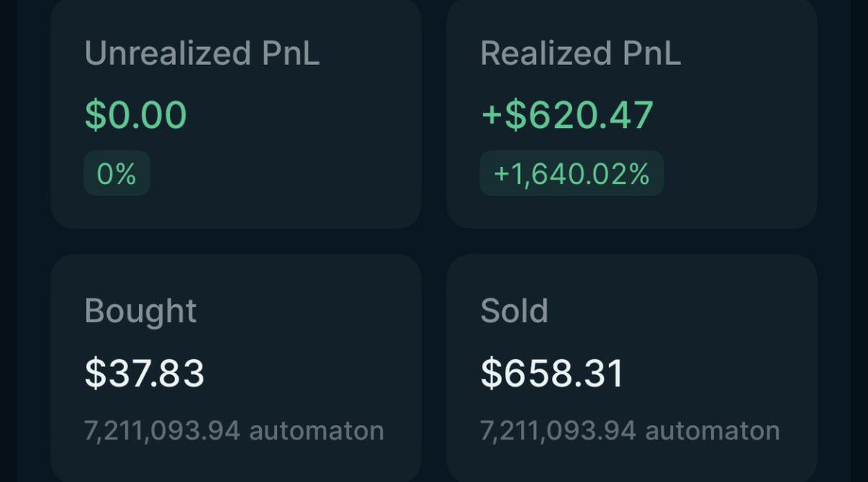The width and height of the screenshot is (868, 482).
Task: Tap the +1,640.02% percentage badge
Action: click(571, 173)
